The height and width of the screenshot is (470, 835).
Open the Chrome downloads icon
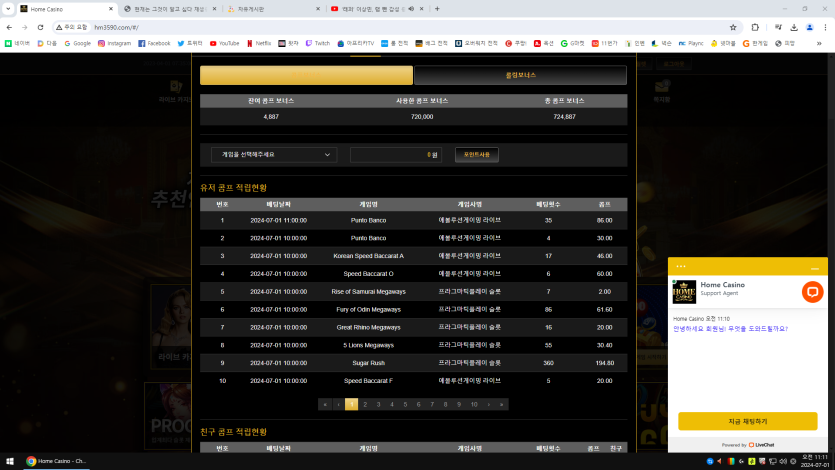pos(793,27)
